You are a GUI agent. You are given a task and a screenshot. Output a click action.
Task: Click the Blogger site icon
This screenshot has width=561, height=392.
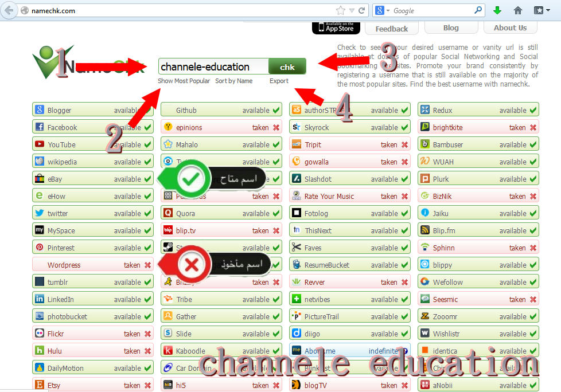40,109
